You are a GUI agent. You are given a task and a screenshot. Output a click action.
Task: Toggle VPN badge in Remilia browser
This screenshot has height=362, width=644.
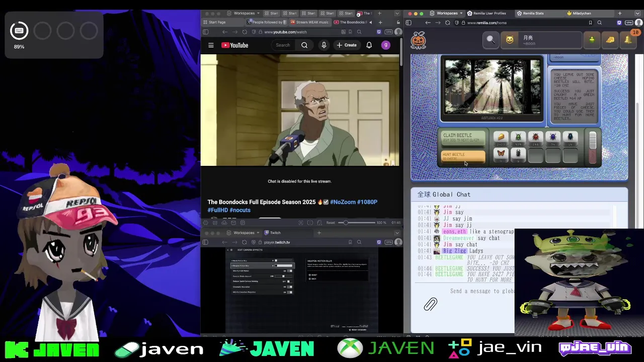click(x=629, y=23)
